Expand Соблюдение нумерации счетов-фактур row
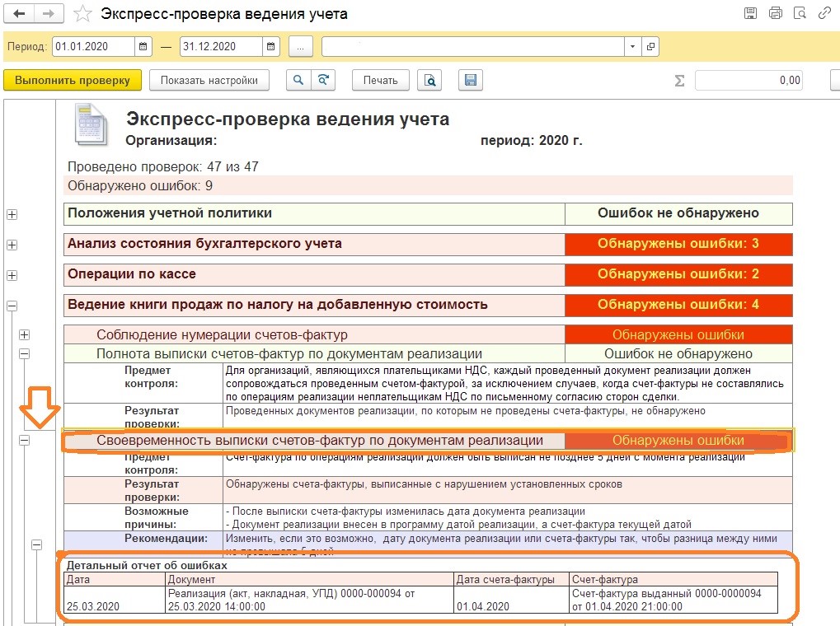The width and height of the screenshot is (840, 626). coord(24,334)
